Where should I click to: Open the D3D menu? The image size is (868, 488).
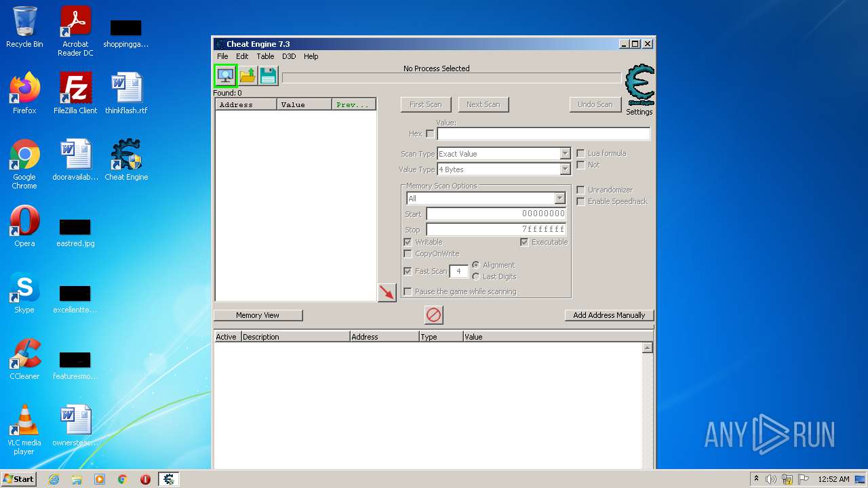click(289, 56)
